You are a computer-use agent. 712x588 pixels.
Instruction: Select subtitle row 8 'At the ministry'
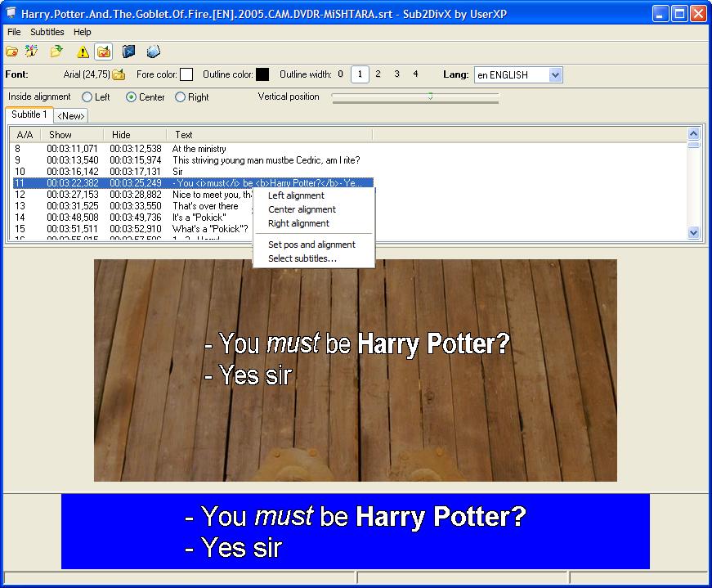pos(193,149)
